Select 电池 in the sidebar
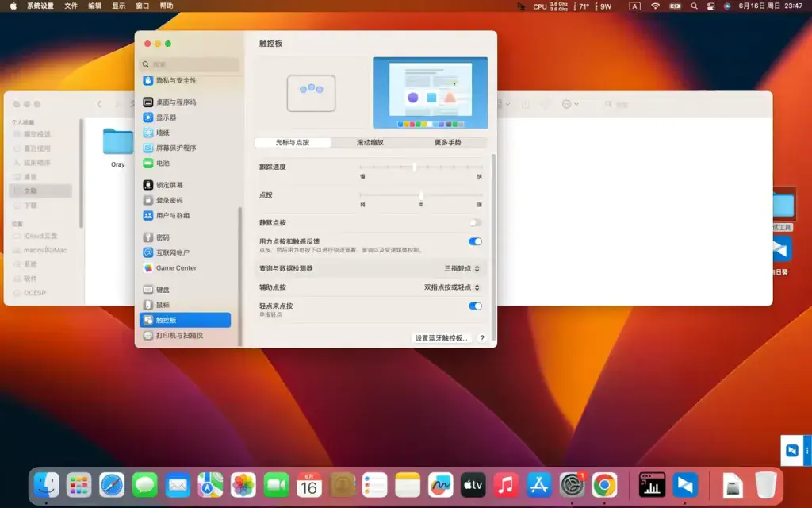Screen dimensions: 812x508 pos(185,163)
